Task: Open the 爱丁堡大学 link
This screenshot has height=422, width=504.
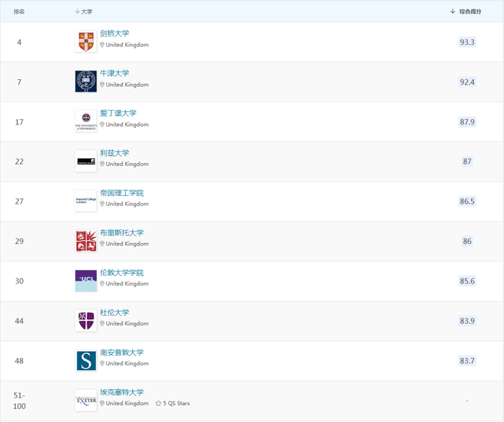Action: tap(118, 113)
